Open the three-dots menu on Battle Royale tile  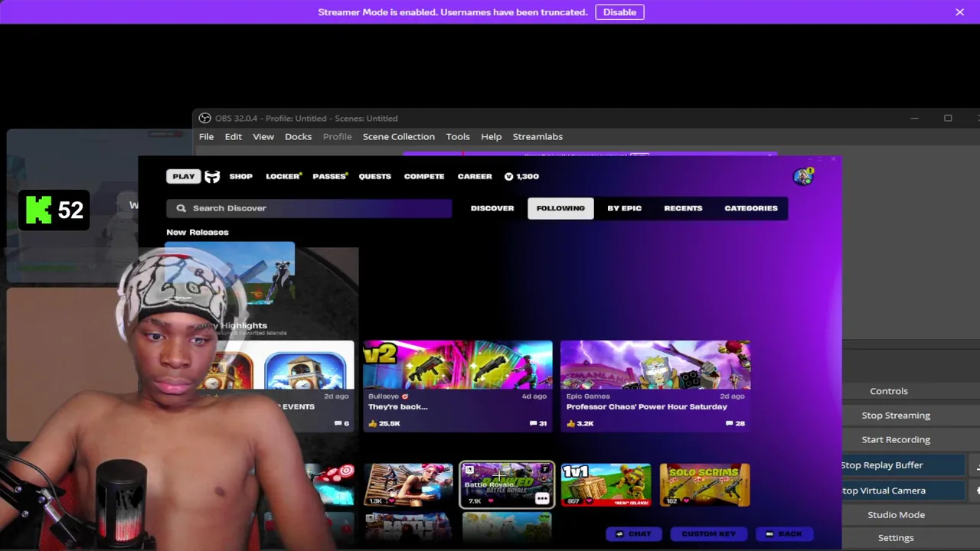(542, 499)
